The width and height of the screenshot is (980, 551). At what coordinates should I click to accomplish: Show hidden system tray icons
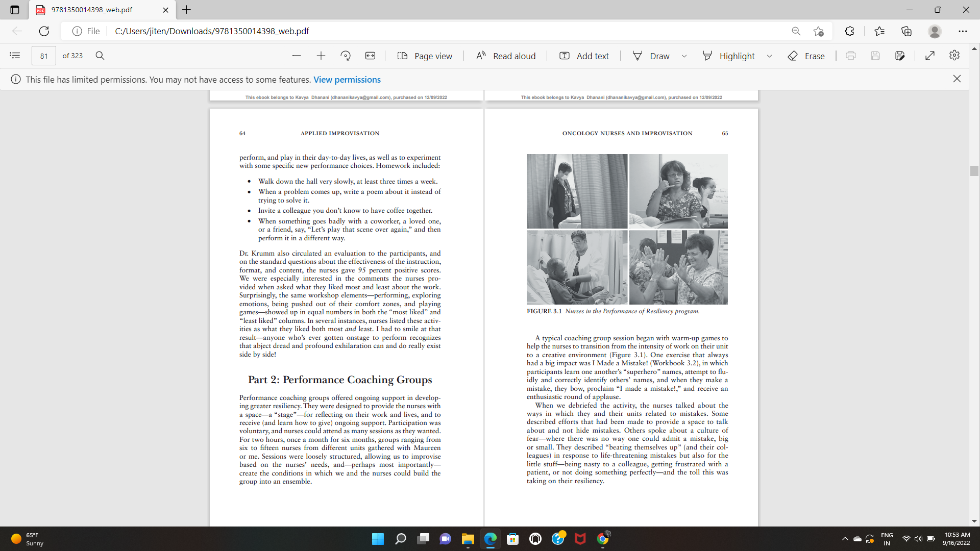[x=845, y=539]
